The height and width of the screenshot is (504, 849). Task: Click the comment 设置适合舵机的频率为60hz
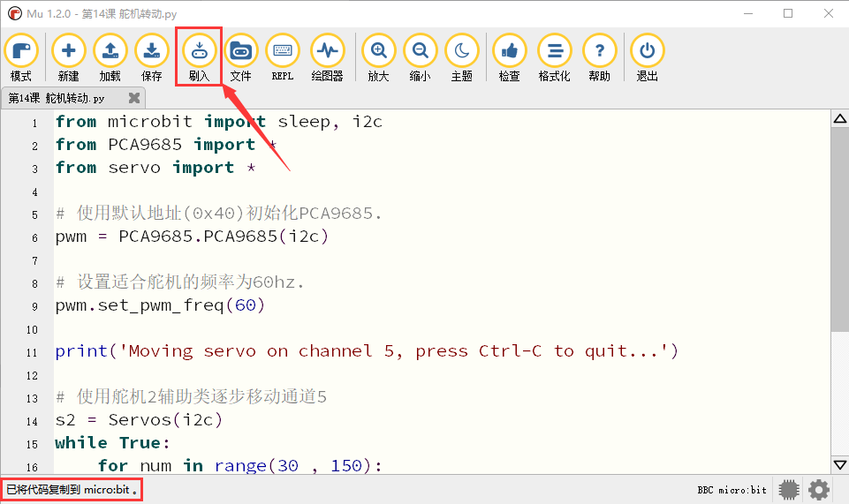click(x=179, y=282)
